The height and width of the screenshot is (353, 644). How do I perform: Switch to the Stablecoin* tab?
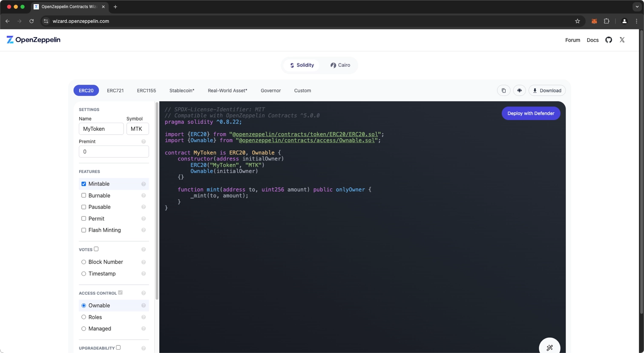coord(182,90)
